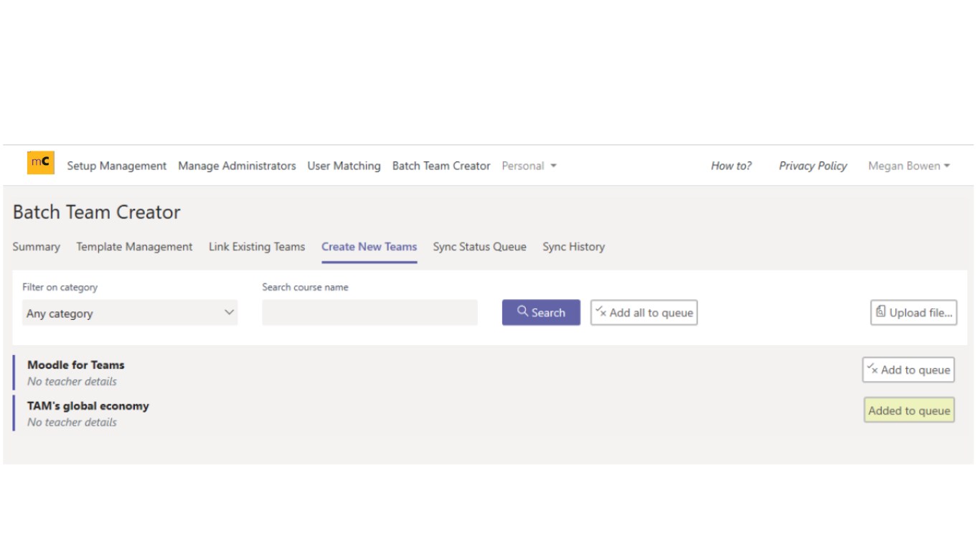Open Megan Bowen user menu
Image resolution: width=980 pixels, height=551 pixels.
click(909, 166)
